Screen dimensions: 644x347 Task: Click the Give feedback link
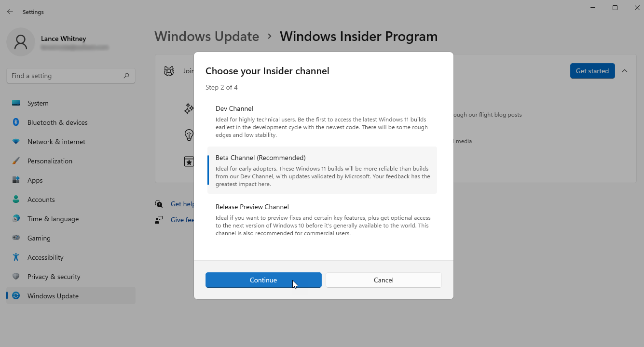pyautogui.click(x=182, y=220)
